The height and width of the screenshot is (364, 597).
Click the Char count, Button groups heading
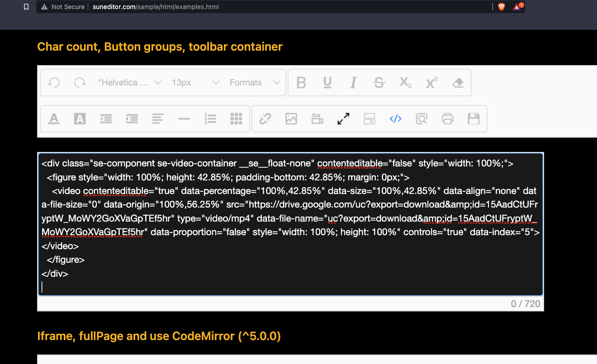(160, 47)
